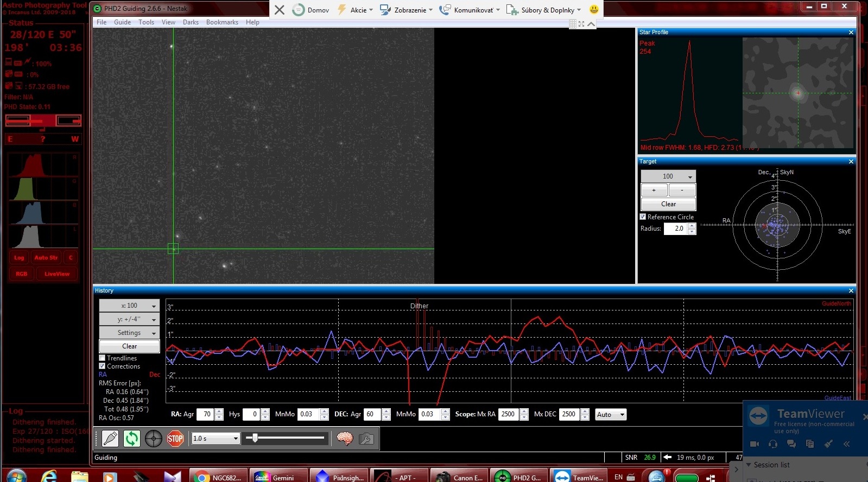Click the plus zoom button in Target
Image resolution: width=868 pixels, height=482 pixels.
(654, 190)
